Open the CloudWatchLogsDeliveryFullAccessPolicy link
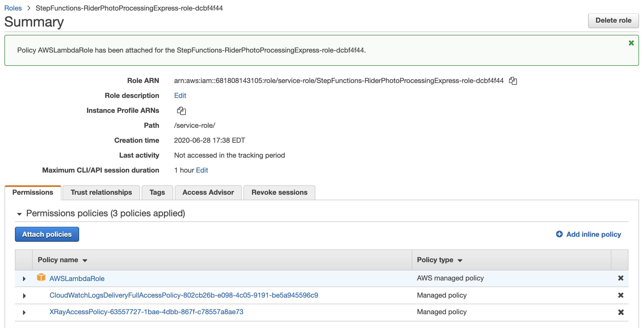Image resolution: width=644 pixels, height=328 pixels. click(x=184, y=295)
